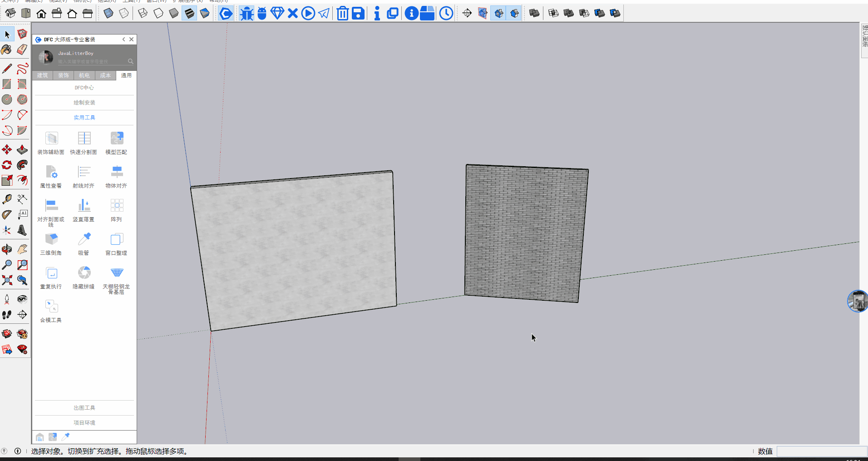Select the Eraser tool
This screenshot has width=868, height=461.
[x=22, y=49]
